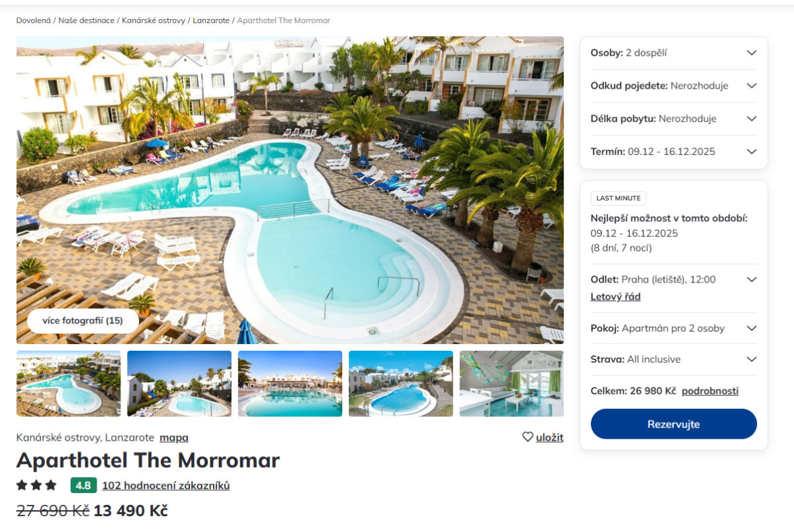Click the Rezervujte button

click(674, 424)
